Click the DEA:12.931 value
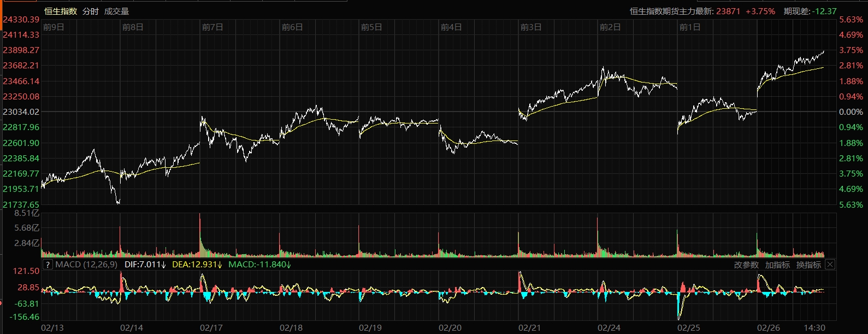 tap(197, 265)
